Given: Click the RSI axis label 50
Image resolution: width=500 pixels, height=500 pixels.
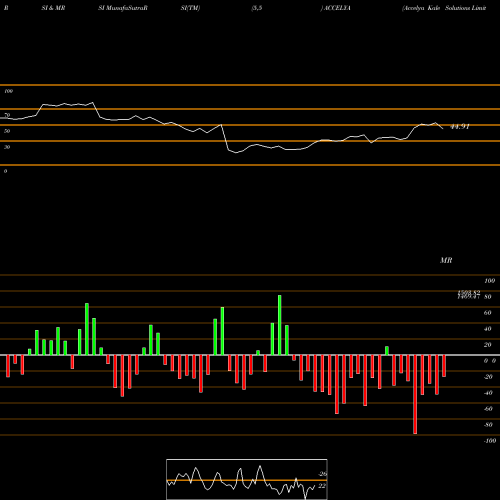Looking at the screenshot, I should pyautogui.click(x=7, y=131).
